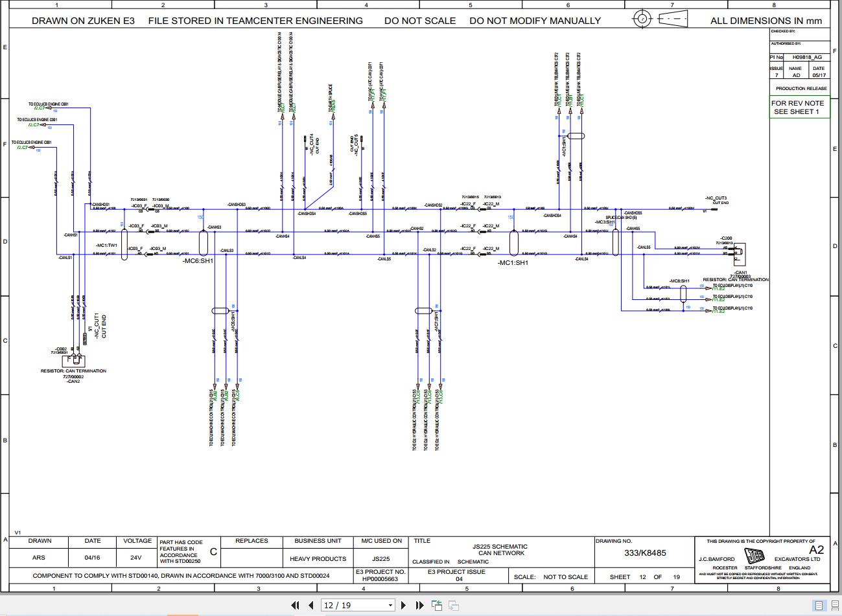The image size is (842, 616).
Task: Open the page number dropdown
Action: [x=390, y=604]
